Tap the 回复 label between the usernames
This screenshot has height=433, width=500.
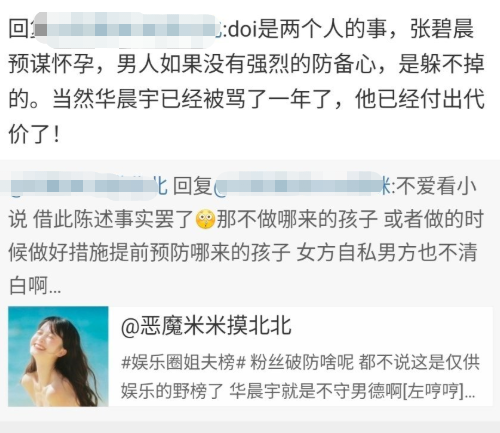(192, 186)
